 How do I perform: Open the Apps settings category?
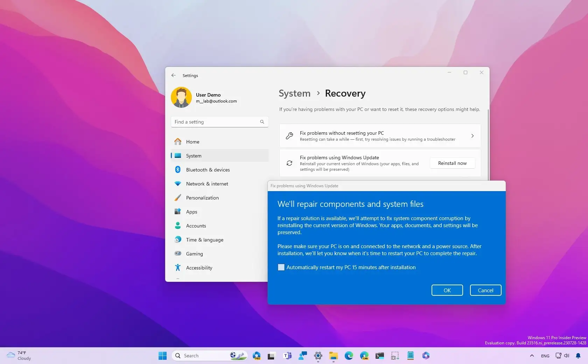click(x=220, y=212)
